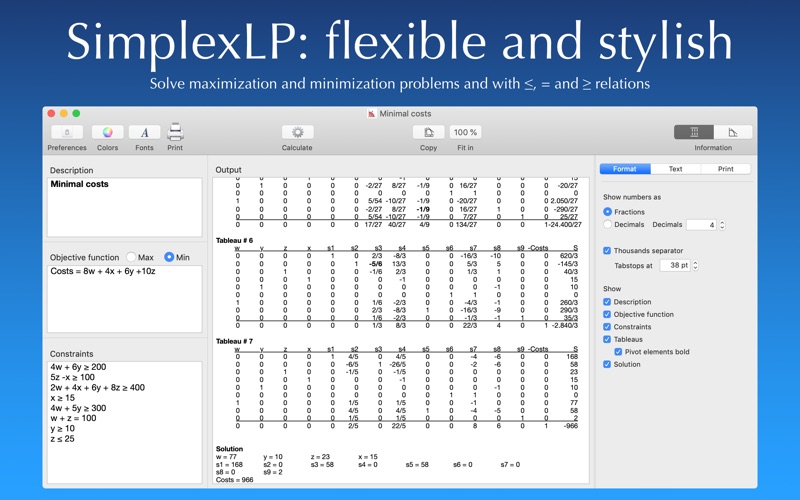Open the Fonts panel toolbar icon

click(x=144, y=133)
